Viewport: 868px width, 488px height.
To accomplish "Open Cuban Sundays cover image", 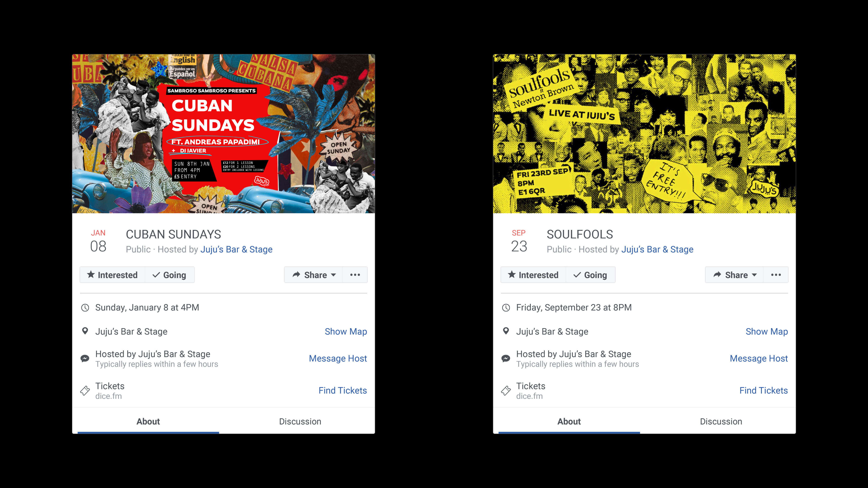I will pyautogui.click(x=224, y=134).
